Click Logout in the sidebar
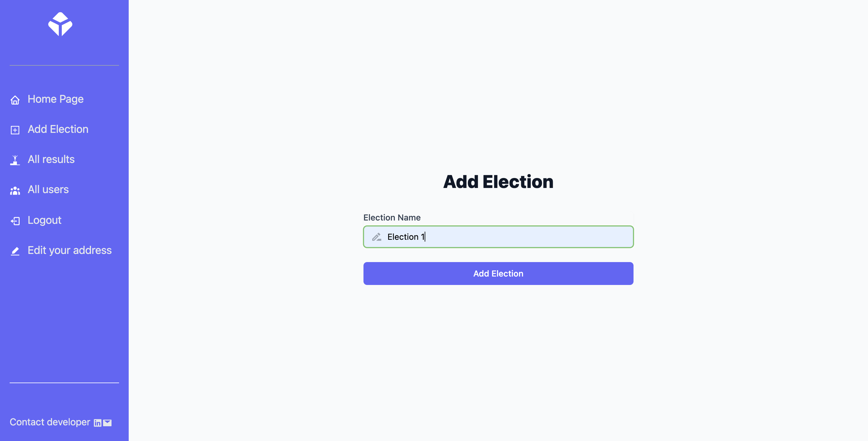Image resolution: width=868 pixels, height=441 pixels. 44,220
